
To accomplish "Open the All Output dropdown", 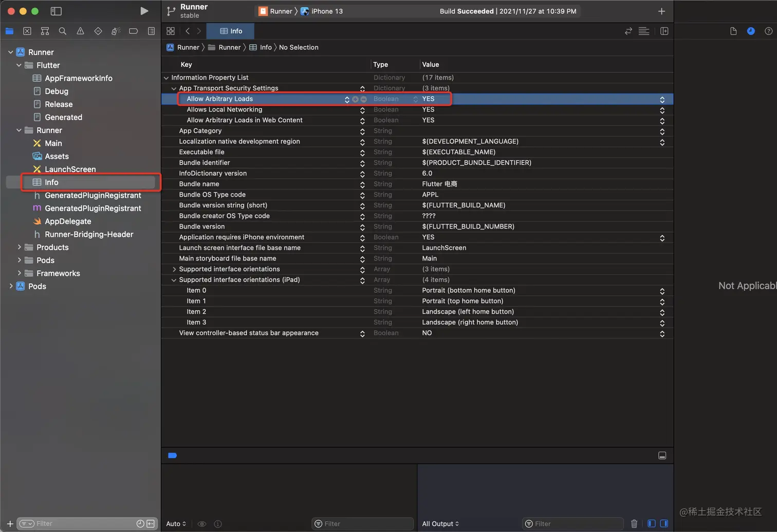I will pos(440,524).
